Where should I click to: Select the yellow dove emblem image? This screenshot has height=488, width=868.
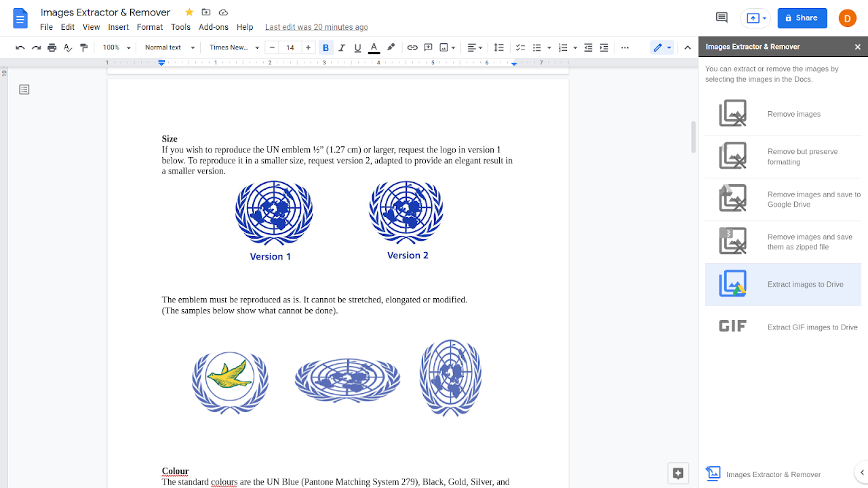[x=230, y=382]
